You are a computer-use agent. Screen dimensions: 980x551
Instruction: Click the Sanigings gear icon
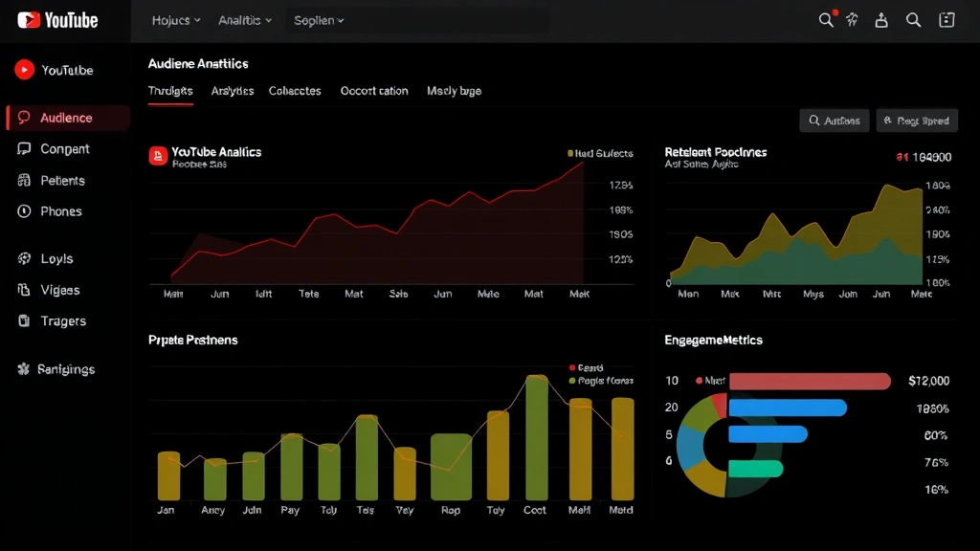[x=24, y=369]
